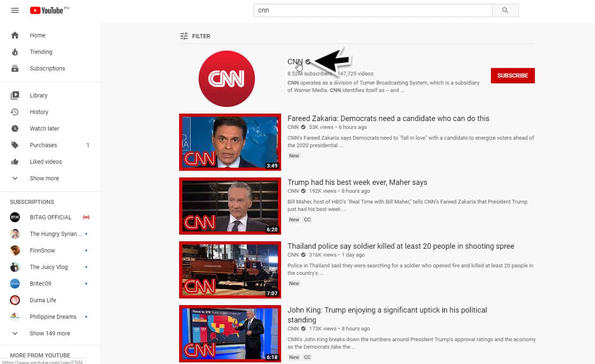Screen dimensions: 595x364
Task: Open BITAG OFFICIAL channel
Action: (x=50, y=217)
